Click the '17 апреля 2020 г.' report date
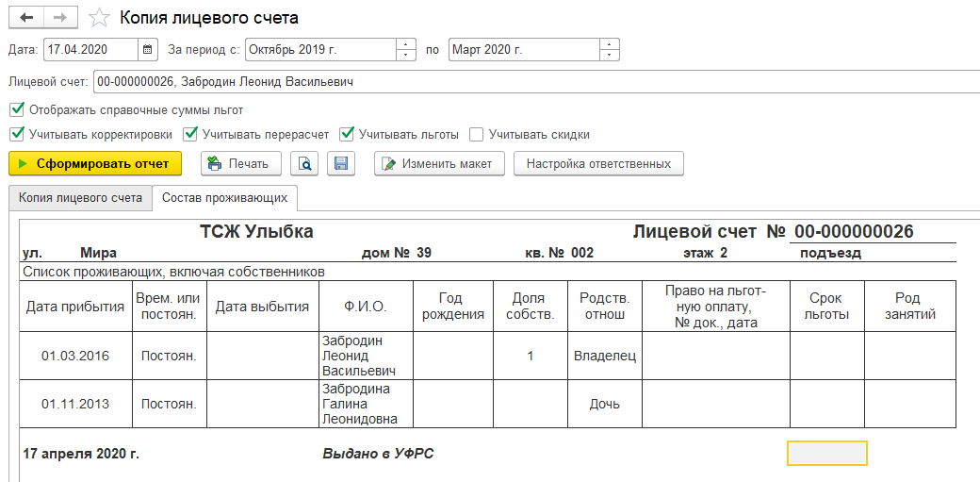The height and width of the screenshot is (482, 980). click(81, 454)
